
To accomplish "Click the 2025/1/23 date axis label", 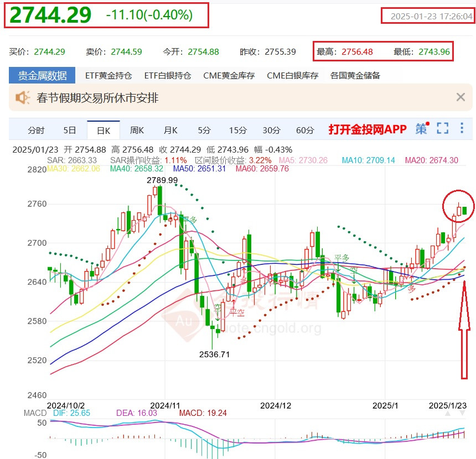I will pyautogui.click(x=447, y=405).
